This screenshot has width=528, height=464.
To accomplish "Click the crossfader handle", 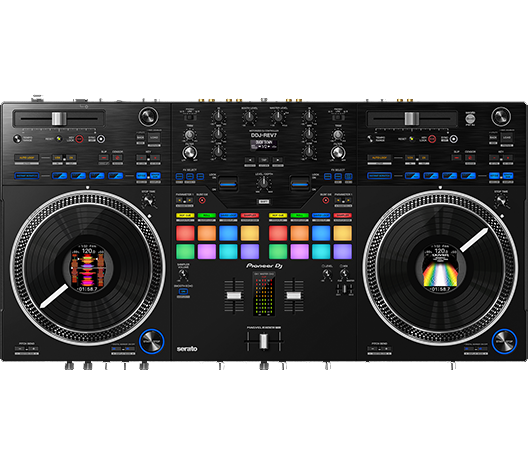I will tap(264, 341).
